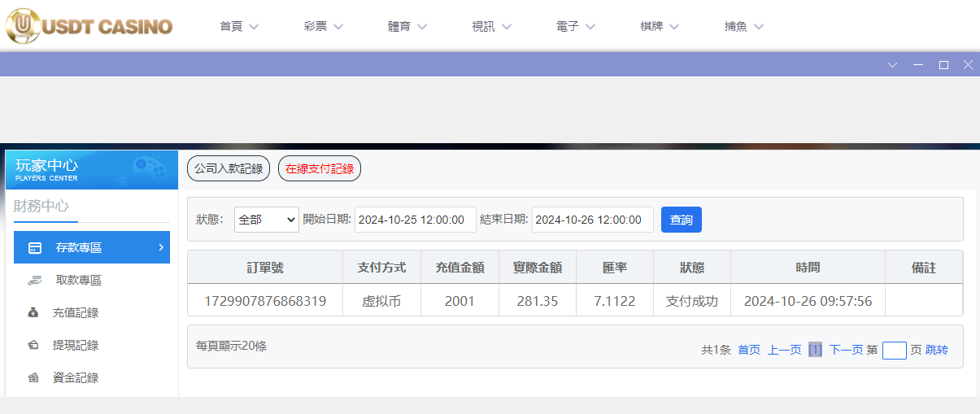The image size is (980, 414).
Task: Click the dropdown arrow in the purple title bar
Action: pos(892,64)
